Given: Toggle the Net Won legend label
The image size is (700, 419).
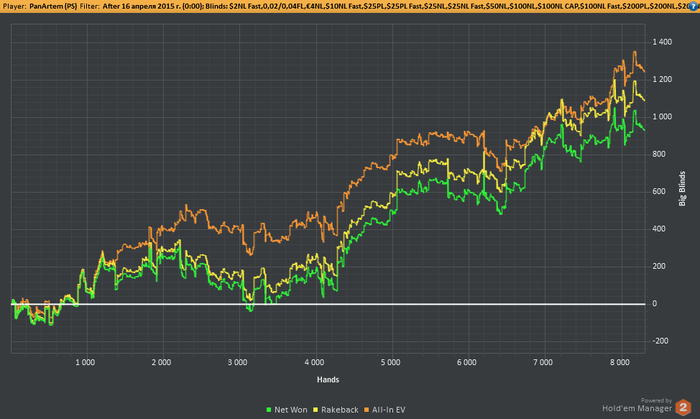Looking at the screenshot, I should click(x=291, y=410).
